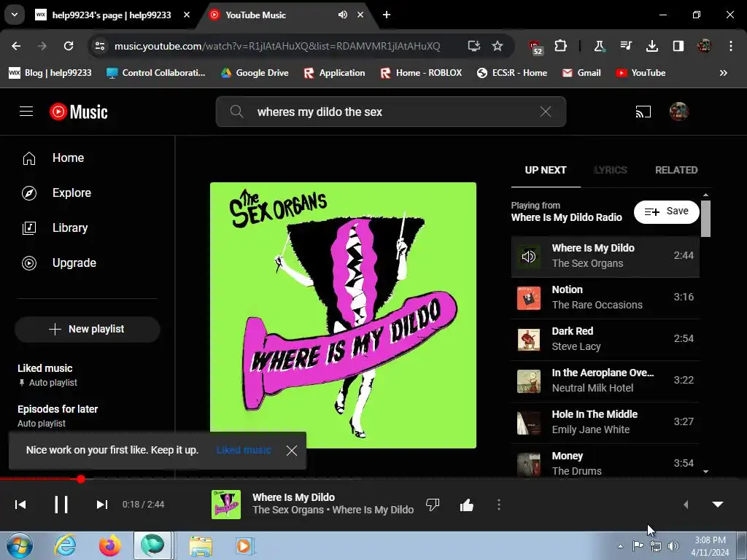Open the tab search dropdown arrow
This screenshot has width=747, height=560.
15,15
